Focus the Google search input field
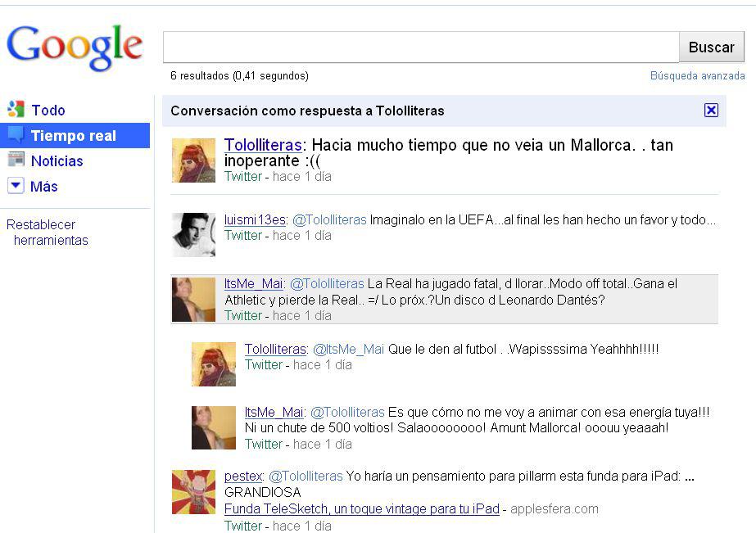The image size is (756, 533). coord(421,47)
